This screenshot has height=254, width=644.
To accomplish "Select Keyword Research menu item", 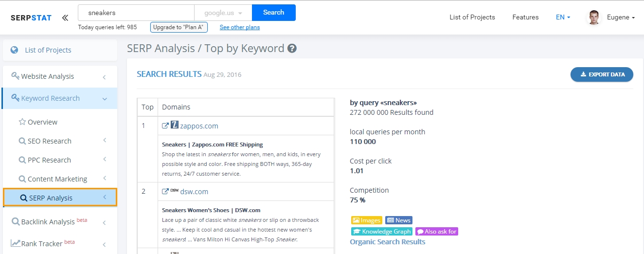I will 59,98.
